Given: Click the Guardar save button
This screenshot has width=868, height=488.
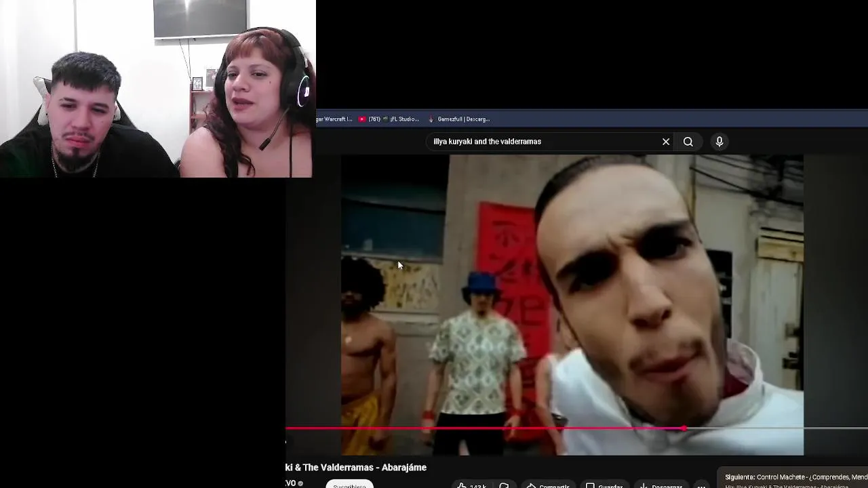Looking at the screenshot, I should pyautogui.click(x=604, y=485).
